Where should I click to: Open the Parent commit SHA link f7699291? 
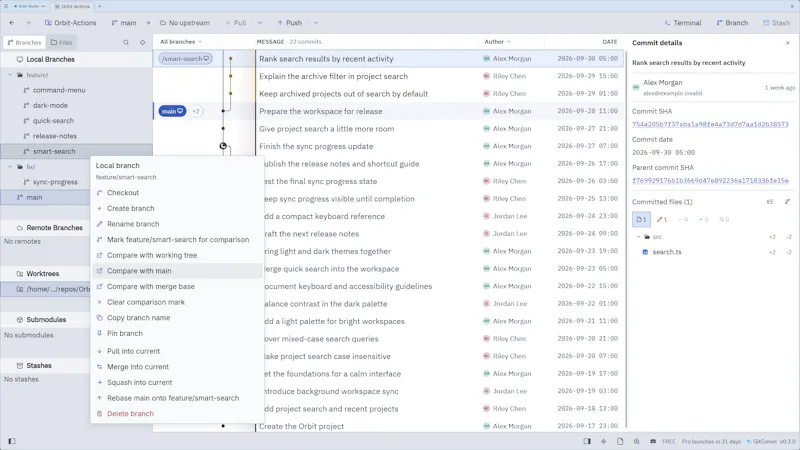[710, 181]
